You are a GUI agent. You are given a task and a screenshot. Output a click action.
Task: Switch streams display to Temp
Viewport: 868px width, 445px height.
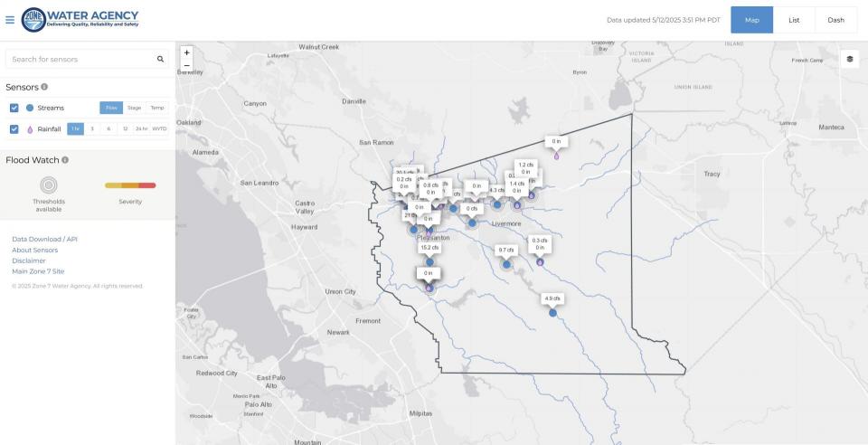tap(156, 108)
